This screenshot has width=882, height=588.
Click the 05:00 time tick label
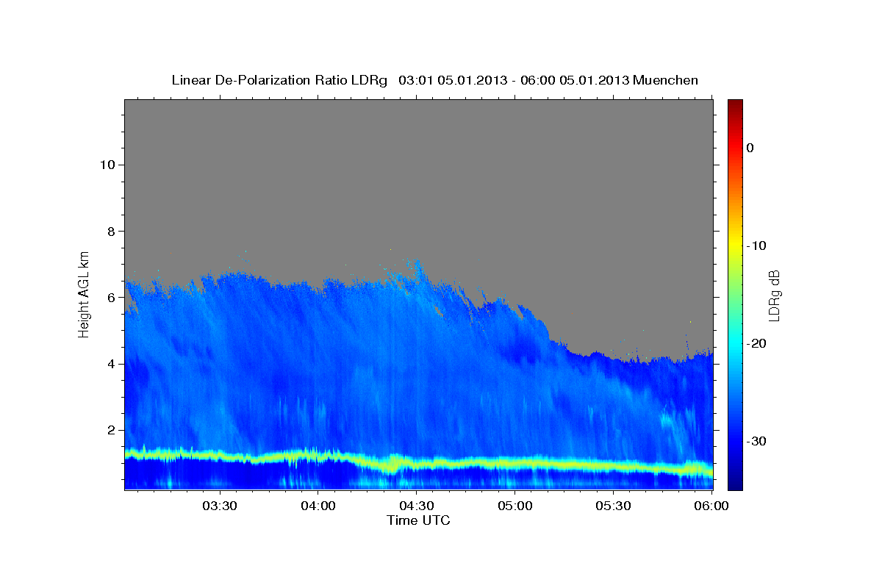tap(514, 506)
